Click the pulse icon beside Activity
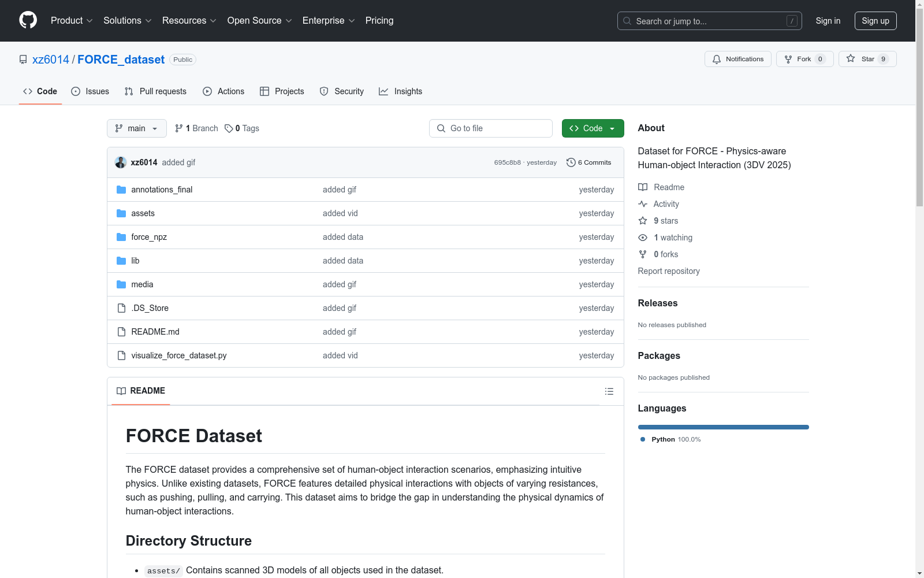The width and height of the screenshot is (924, 578). click(643, 204)
